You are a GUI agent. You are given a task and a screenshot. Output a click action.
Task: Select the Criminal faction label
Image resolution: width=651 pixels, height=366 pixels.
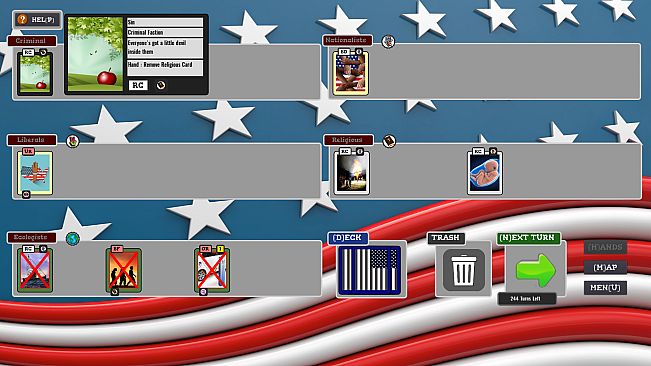(x=32, y=41)
